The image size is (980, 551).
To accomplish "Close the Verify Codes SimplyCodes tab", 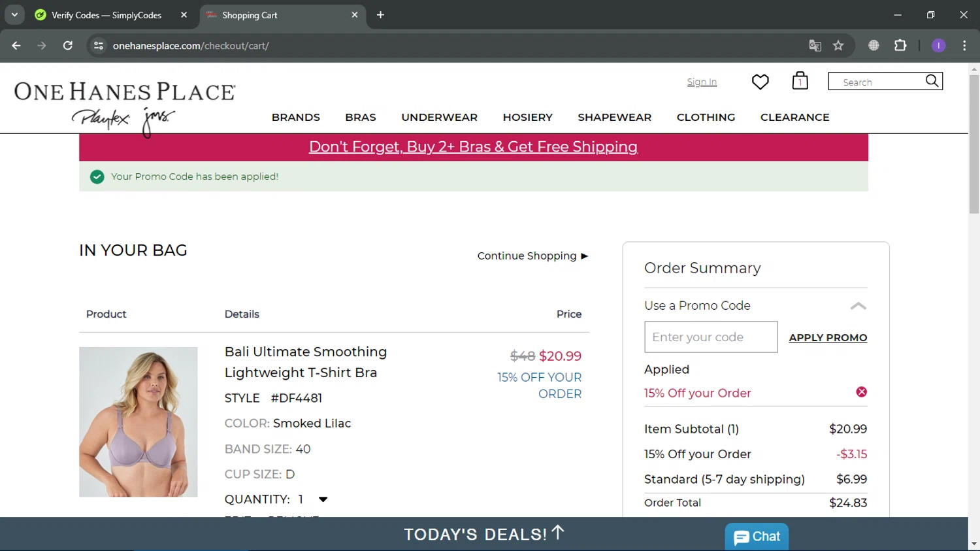I will (184, 15).
